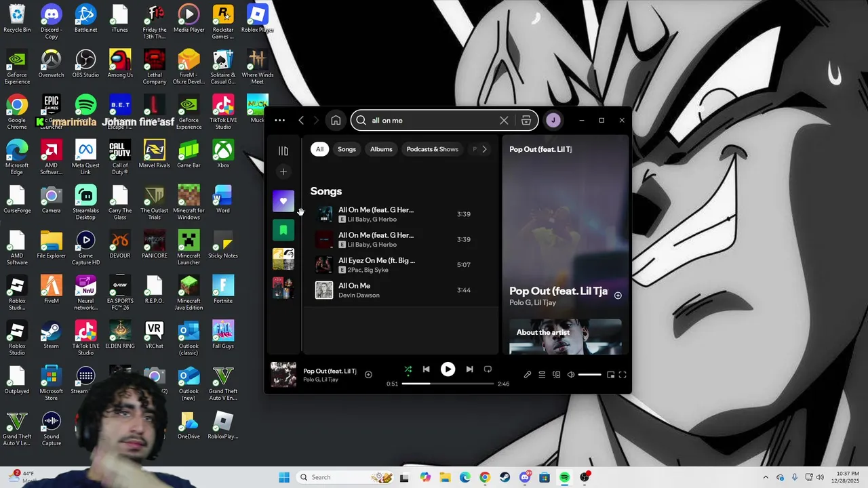This screenshot has height=488, width=868.
Task: Open Google Chrome from the taskbar
Action: (485, 477)
